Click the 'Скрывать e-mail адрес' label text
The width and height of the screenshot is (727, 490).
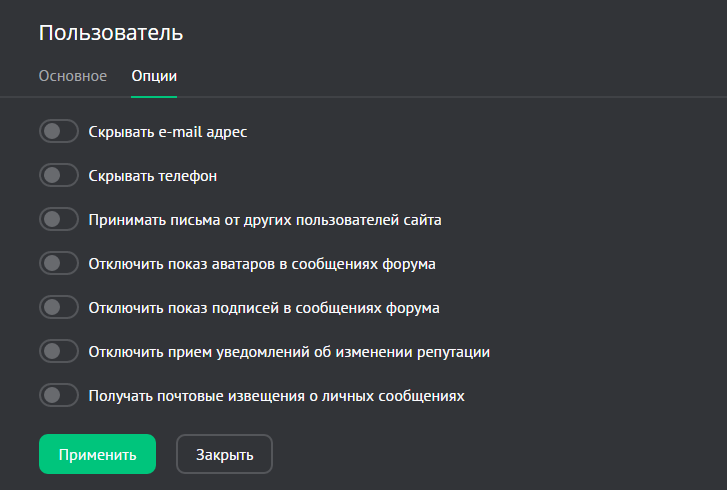[x=167, y=132]
